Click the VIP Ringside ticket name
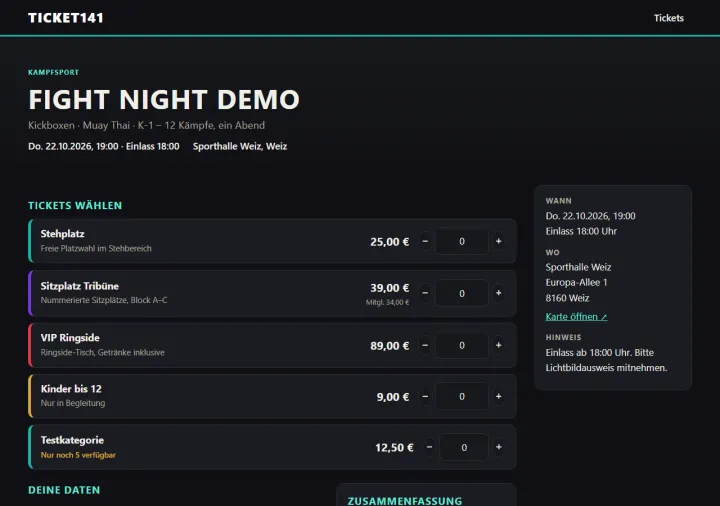 [x=70, y=337]
